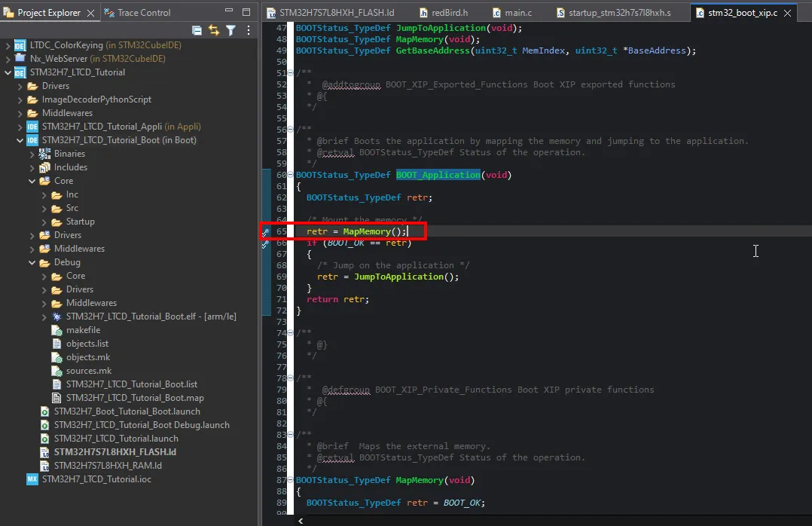
Task: Switch to the redBird.h editor tab
Action: [443, 13]
